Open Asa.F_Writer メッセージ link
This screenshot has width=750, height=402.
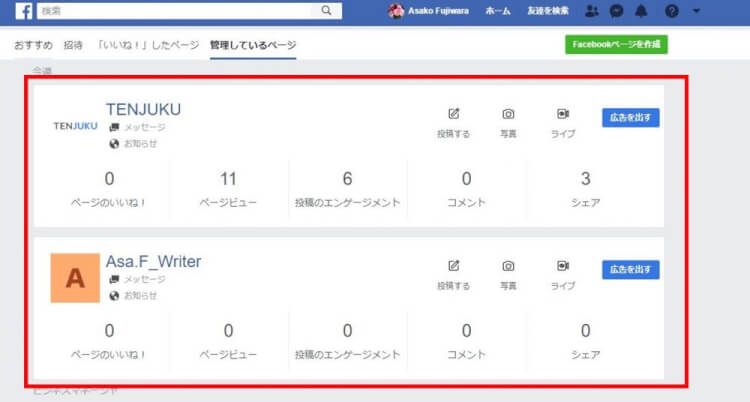pyautogui.click(x=145, y=279)
